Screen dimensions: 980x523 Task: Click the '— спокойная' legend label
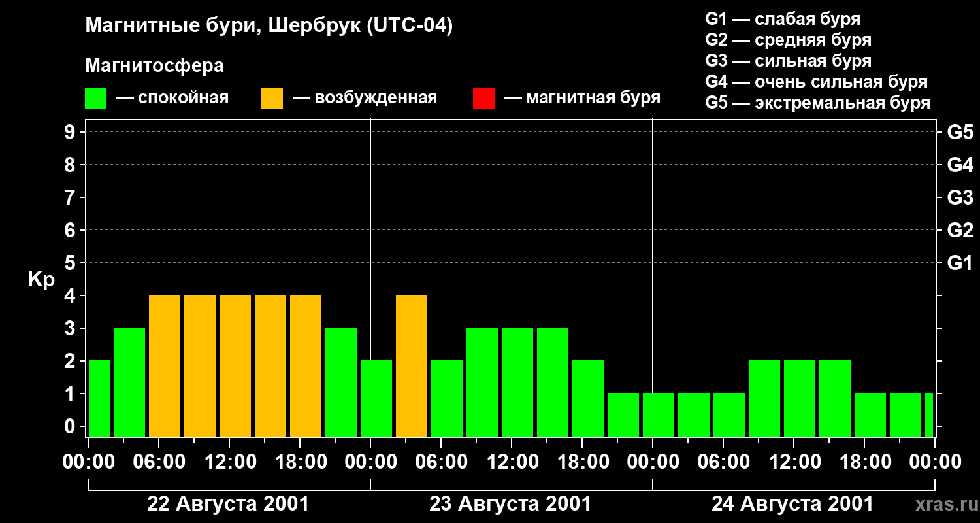pyautogui.click(x=172, y=98)
